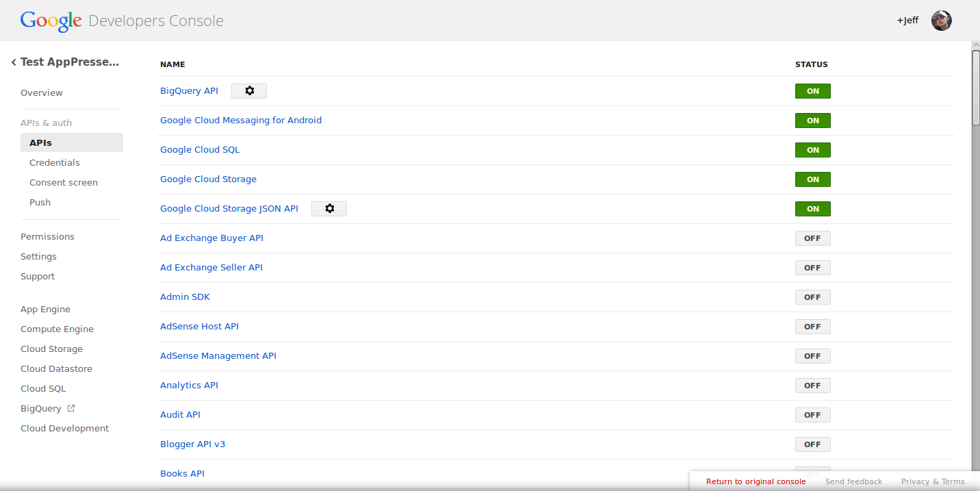Click the Google logo
Screen dimensions: 980x491
pyautogui.click(x=51, y=21)
